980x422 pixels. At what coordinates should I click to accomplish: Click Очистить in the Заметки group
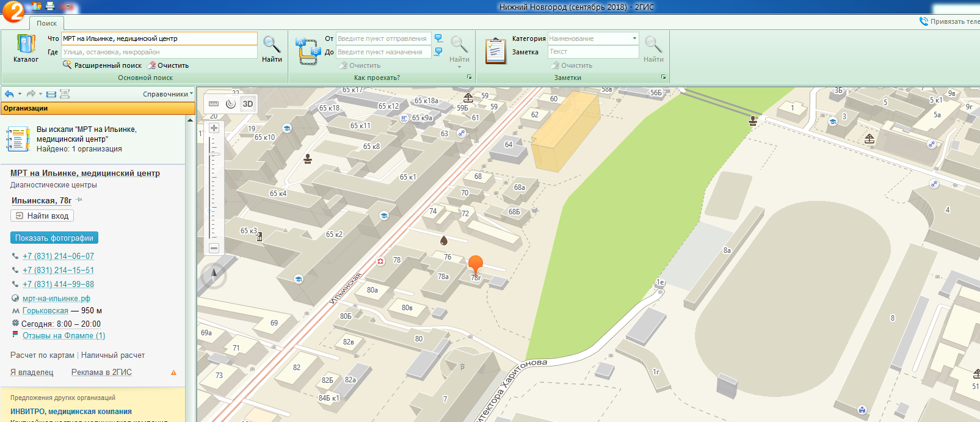572,65
